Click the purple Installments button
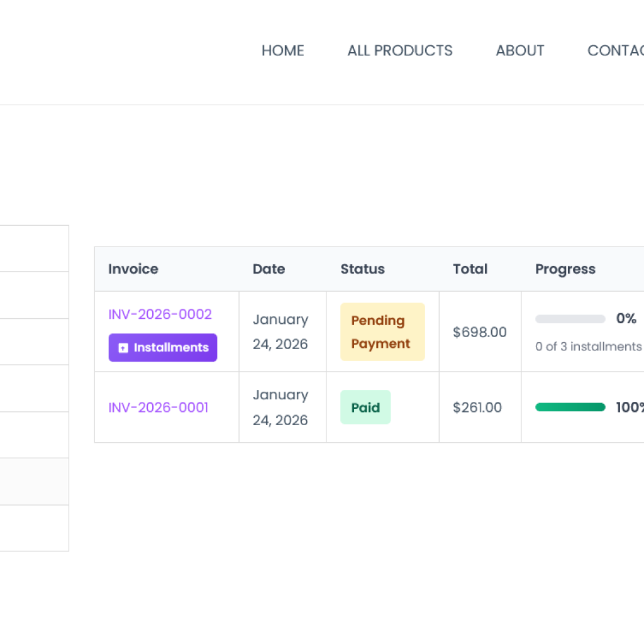 click(163, 347)
